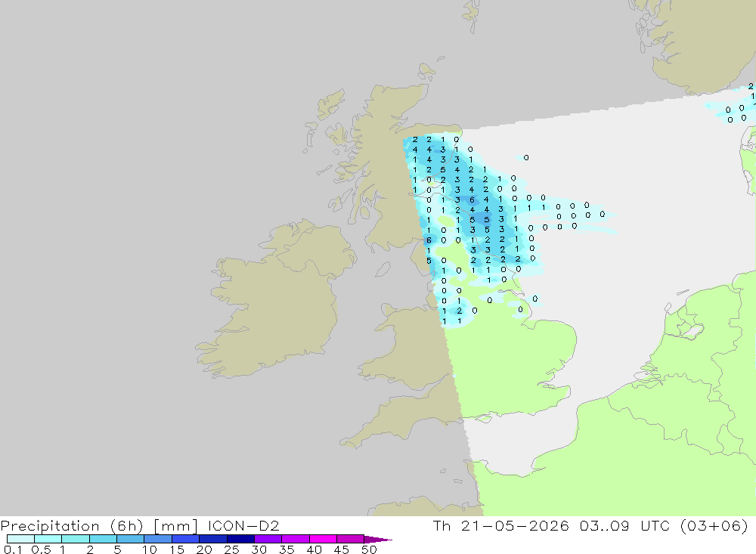
Task: Click the 10–15 mm legend color swatch
Action: 158,539
